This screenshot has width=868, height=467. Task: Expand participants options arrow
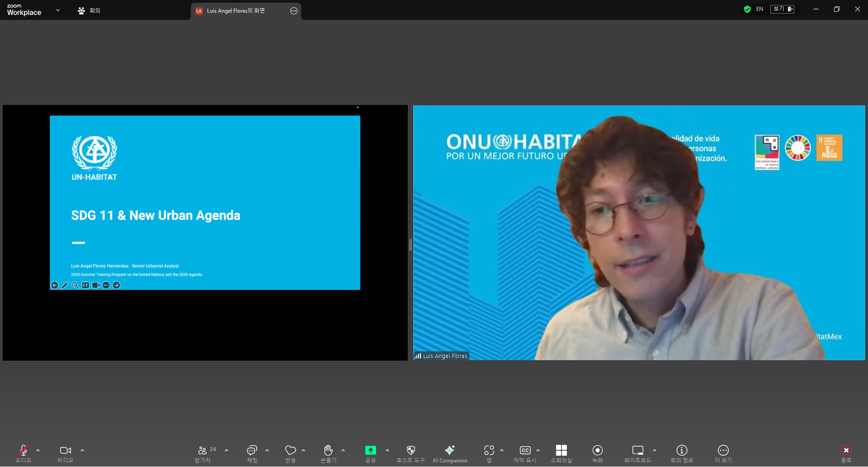226,450
